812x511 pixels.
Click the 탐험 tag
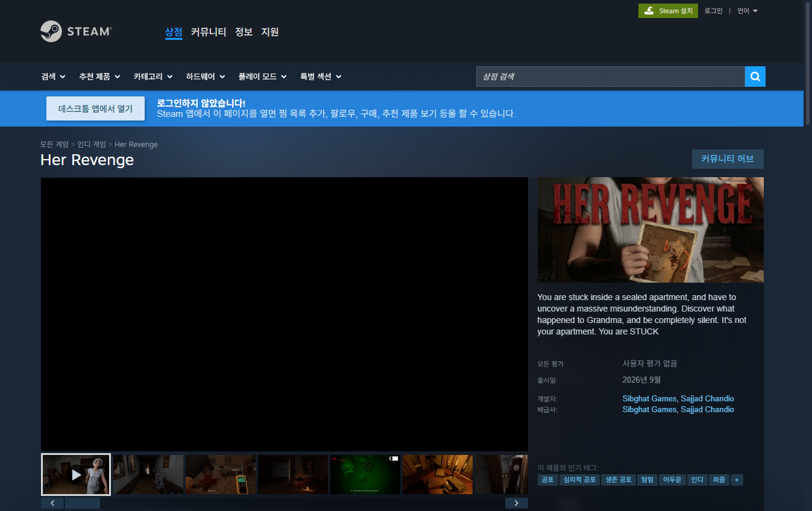[x=647, y=480]
